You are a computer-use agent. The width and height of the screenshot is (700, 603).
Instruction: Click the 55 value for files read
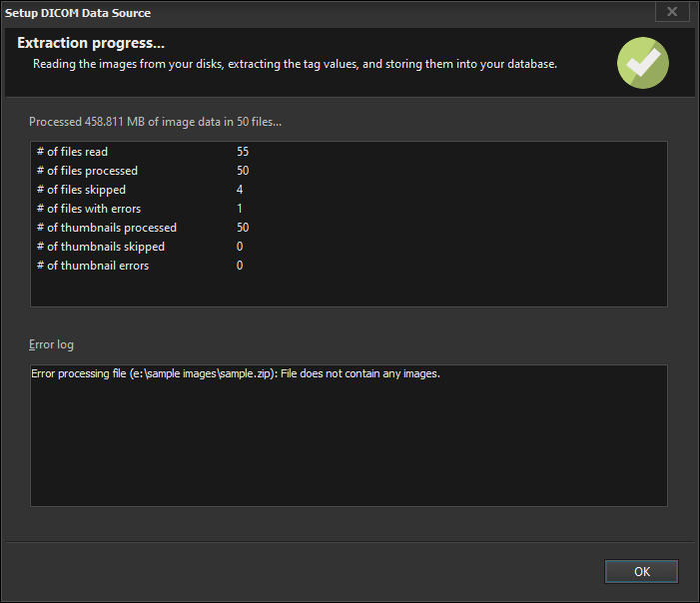click(x=243, y=152)
